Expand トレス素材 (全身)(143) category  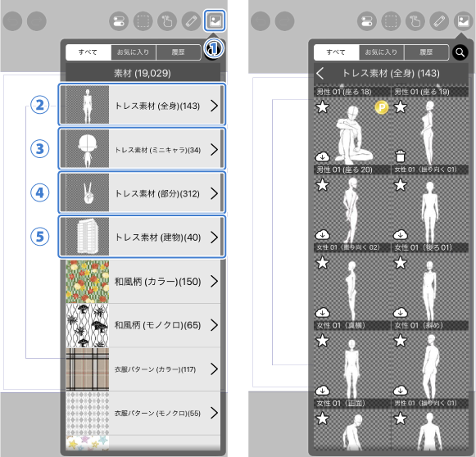click(x=142, y=105)
